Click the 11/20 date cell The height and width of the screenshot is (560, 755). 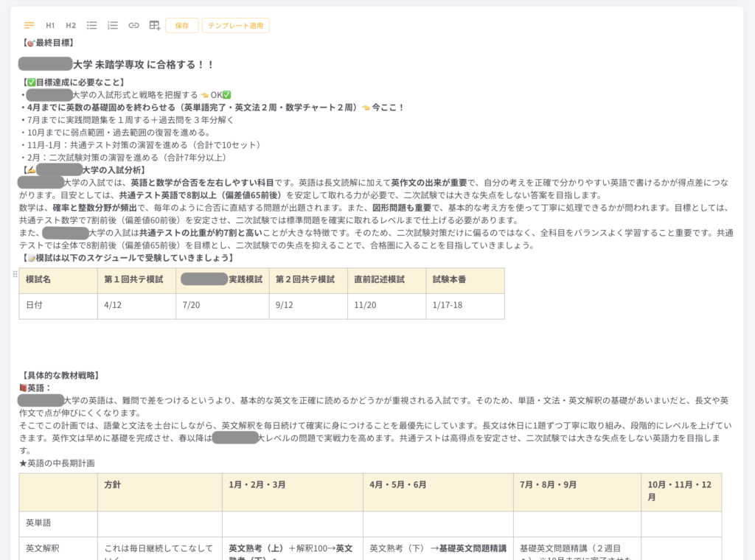(x=366, y=305)
